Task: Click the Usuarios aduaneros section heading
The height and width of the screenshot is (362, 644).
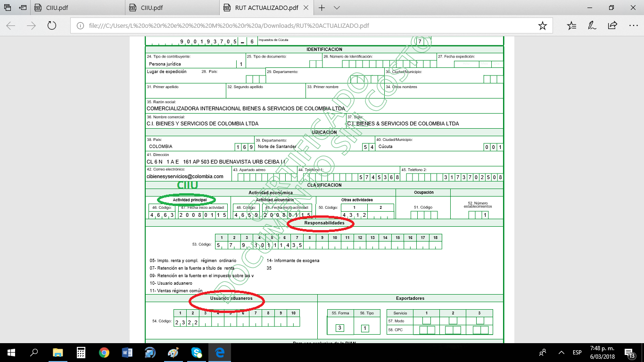Action: [231, 298]
